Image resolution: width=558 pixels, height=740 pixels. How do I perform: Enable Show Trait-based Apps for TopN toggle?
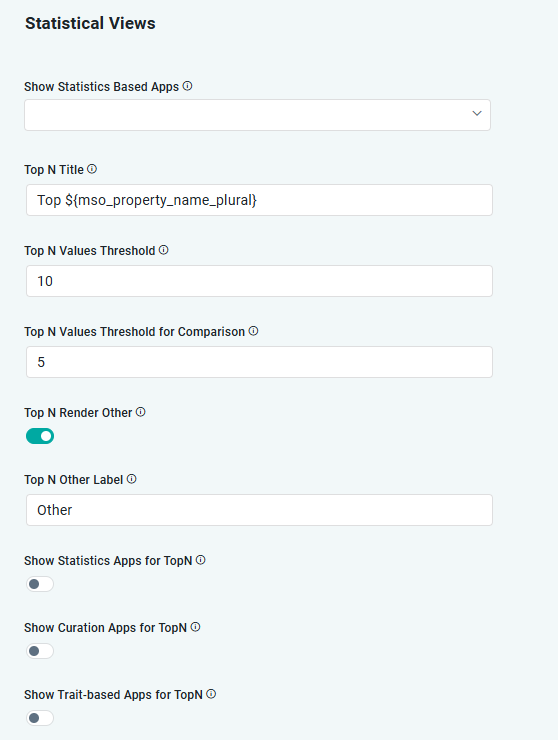pos(40,718)
